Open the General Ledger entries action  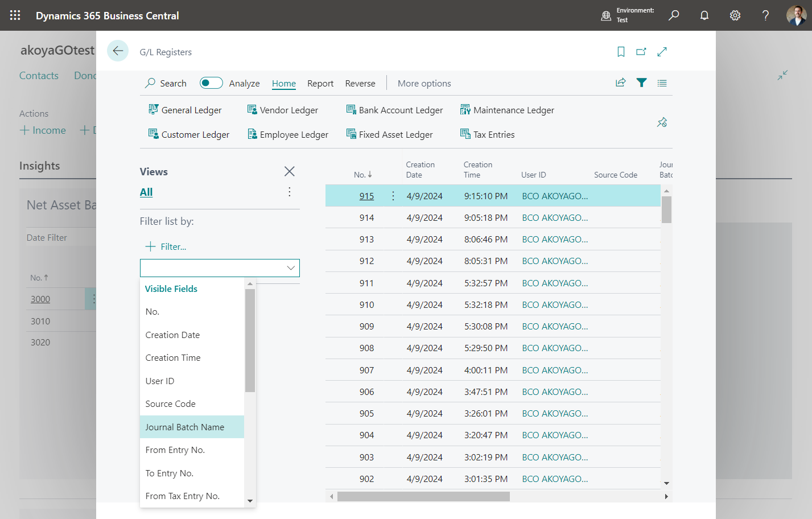tap(185, 110)
